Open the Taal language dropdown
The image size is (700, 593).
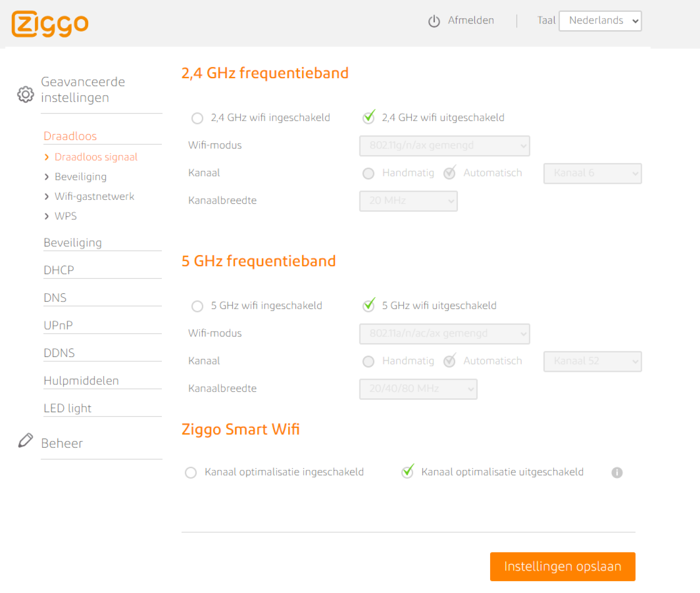[600, 21]
